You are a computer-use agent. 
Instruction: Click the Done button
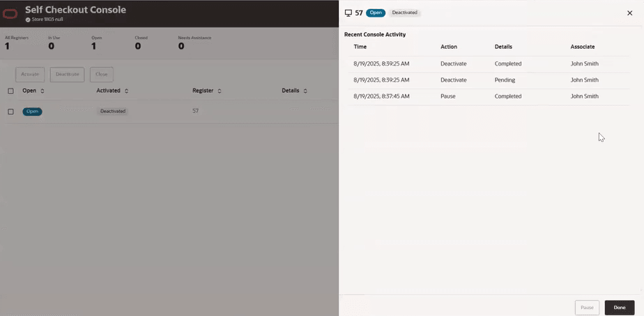click(x=620, y=308)
